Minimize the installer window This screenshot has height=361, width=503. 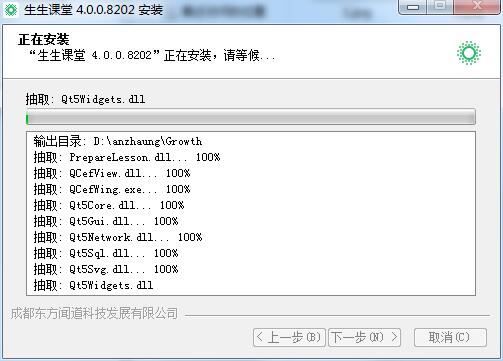tap(413, 7)
